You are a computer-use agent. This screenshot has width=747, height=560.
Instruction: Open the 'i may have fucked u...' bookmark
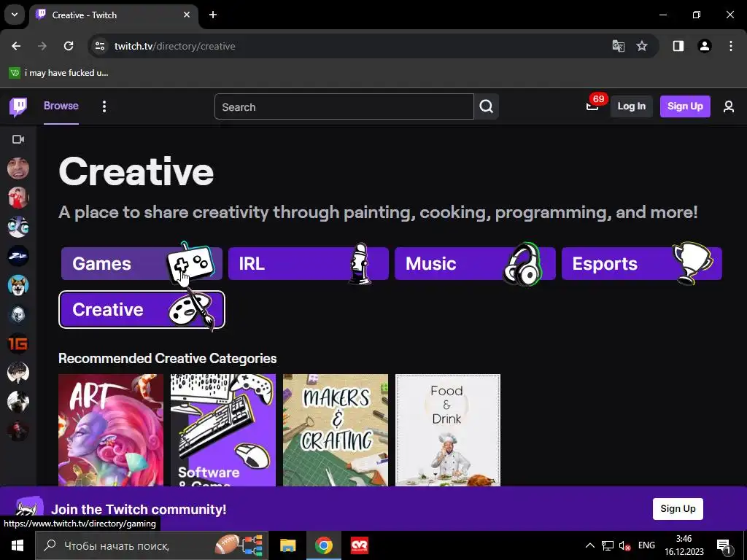58,73
